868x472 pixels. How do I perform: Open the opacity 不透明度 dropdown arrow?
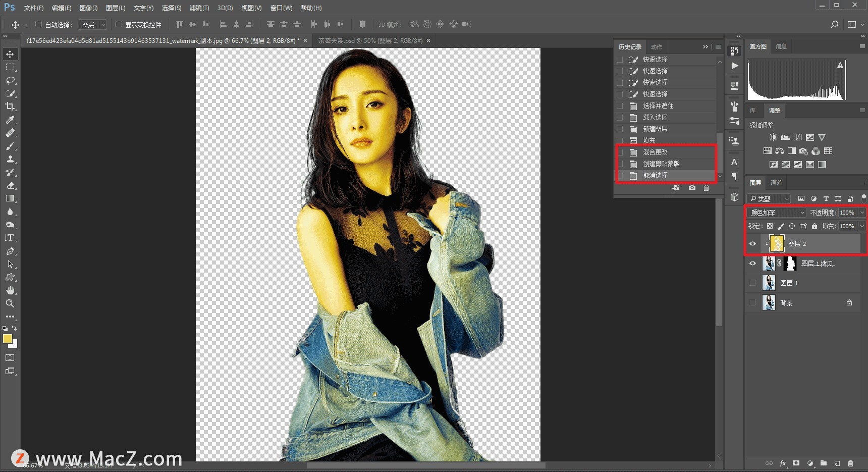(x=862, y=213)
